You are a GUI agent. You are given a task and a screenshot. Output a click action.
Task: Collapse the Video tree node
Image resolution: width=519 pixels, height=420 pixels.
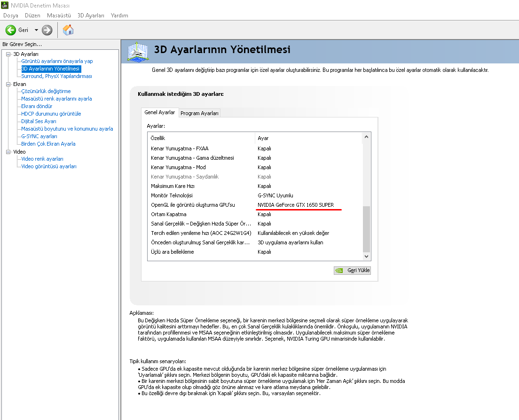[8, 152]
